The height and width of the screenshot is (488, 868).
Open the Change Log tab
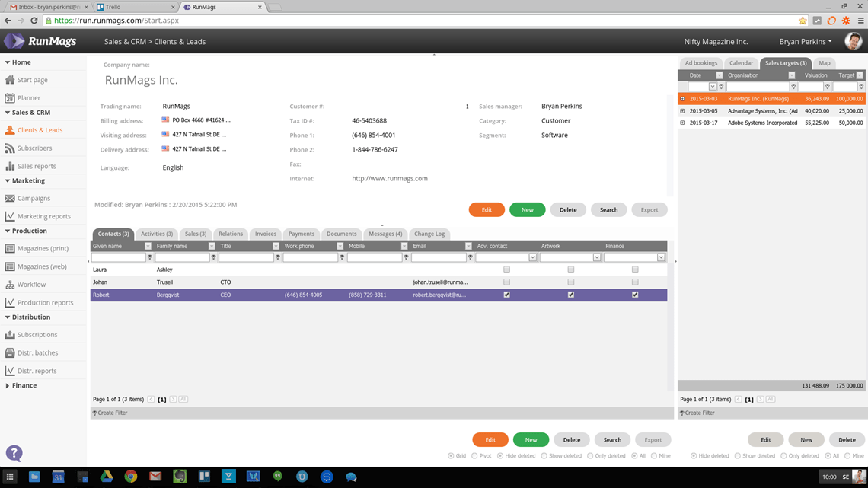(x=429, y=234)
